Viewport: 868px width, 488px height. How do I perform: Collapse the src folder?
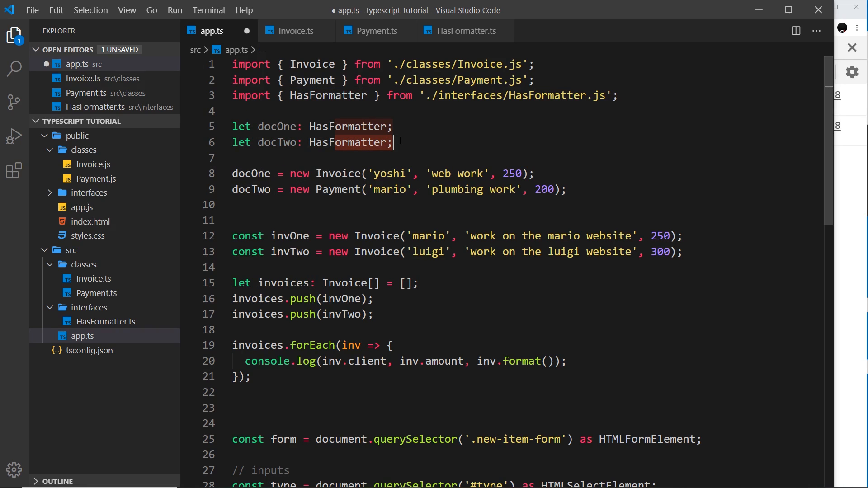pos(44,250)
